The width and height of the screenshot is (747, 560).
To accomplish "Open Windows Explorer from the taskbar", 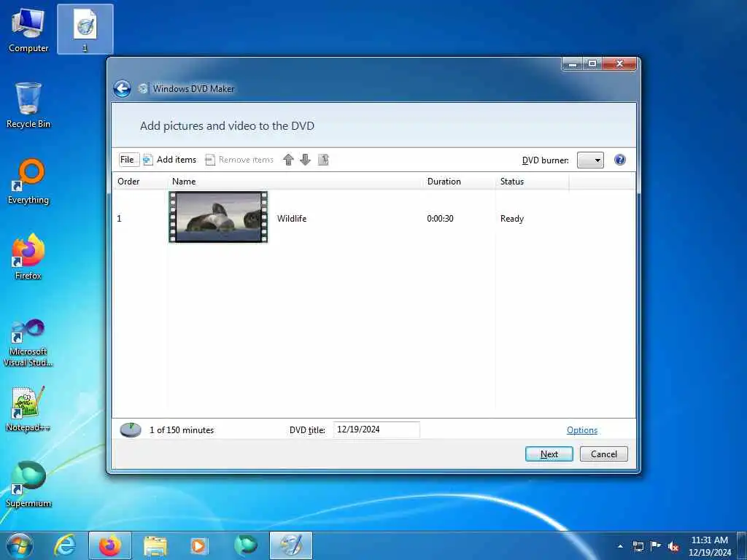I will (x=155, y=545).
